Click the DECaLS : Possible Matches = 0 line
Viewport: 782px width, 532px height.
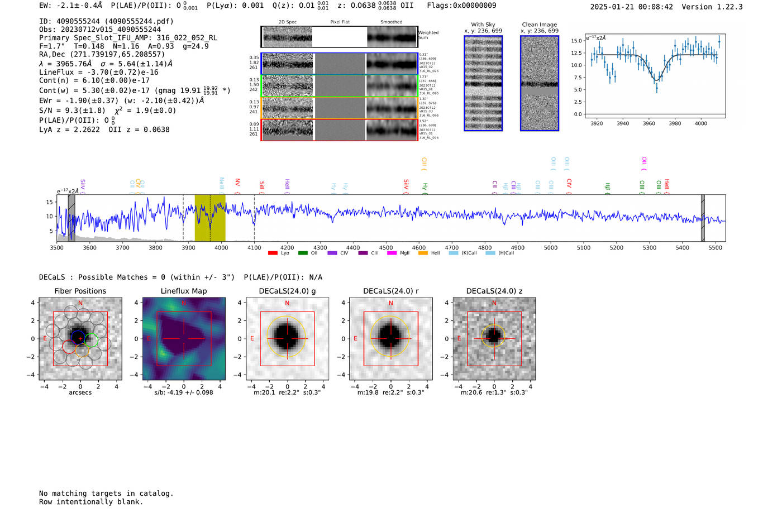(x=180, y=277)
